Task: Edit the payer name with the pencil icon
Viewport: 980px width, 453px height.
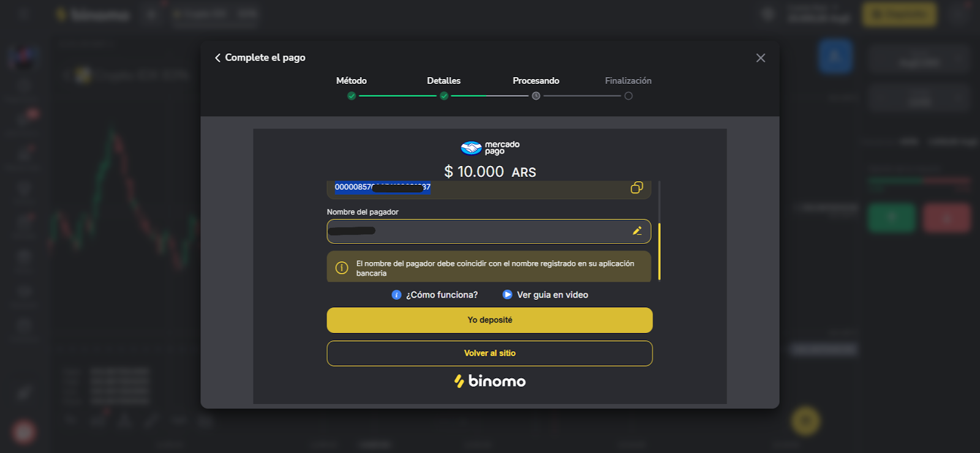Action: pyautogui.click(x=637, y=231)
